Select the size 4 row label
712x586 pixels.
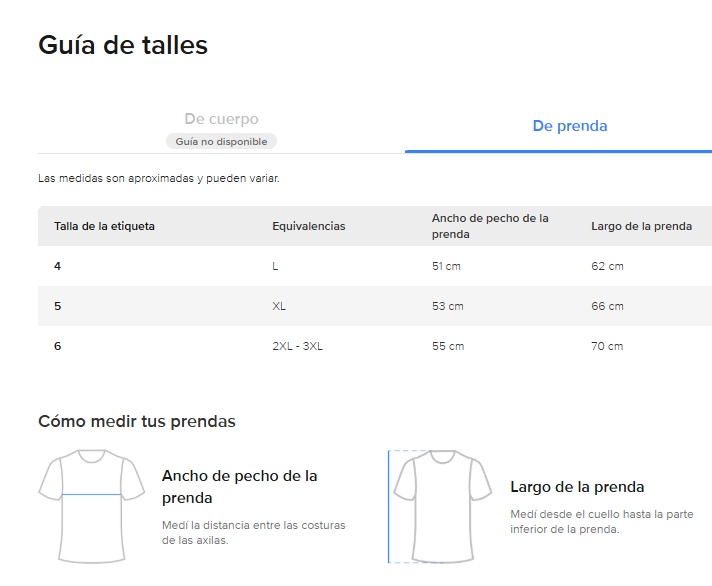pyautogui.click(x=58, y=266)
